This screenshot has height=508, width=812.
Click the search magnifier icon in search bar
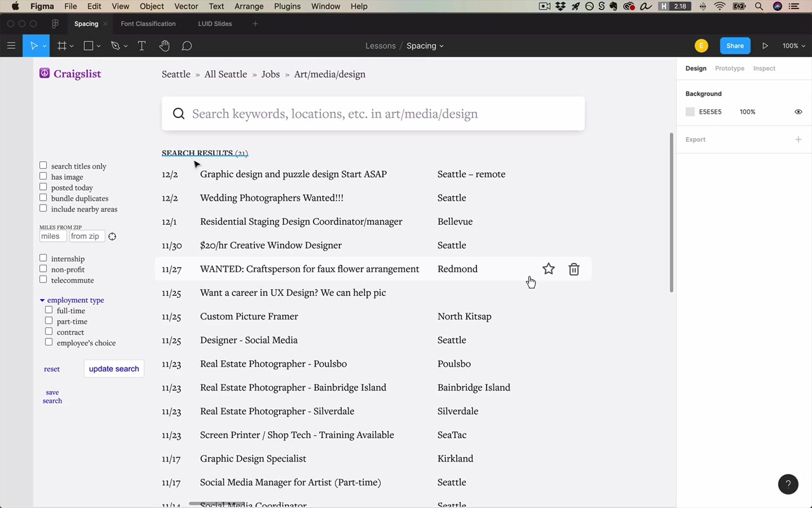coord(179,114)
